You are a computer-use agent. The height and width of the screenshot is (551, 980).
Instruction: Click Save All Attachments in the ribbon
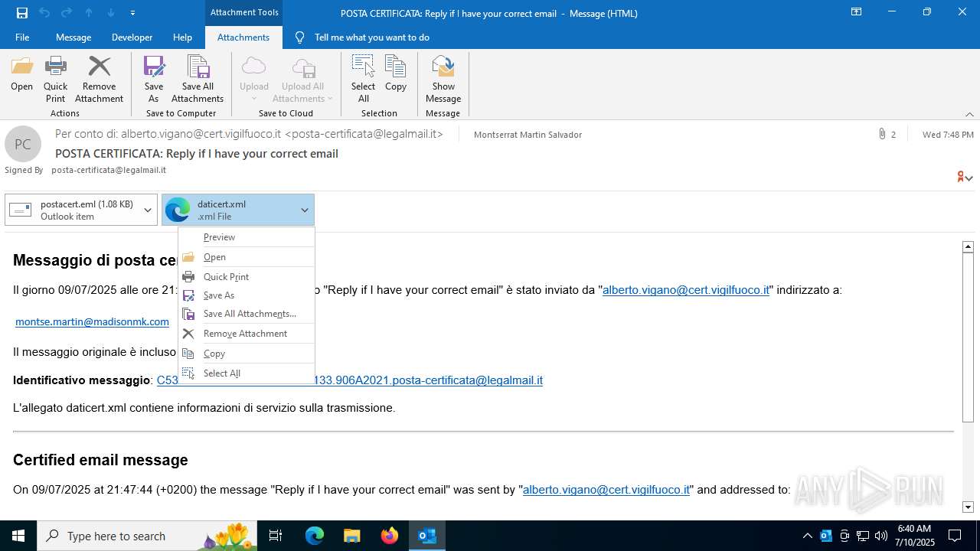(198, 80)
